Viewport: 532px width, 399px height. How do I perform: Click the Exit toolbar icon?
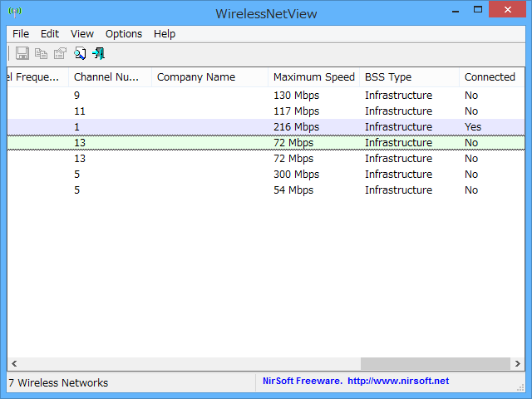[x=99, y=53]
